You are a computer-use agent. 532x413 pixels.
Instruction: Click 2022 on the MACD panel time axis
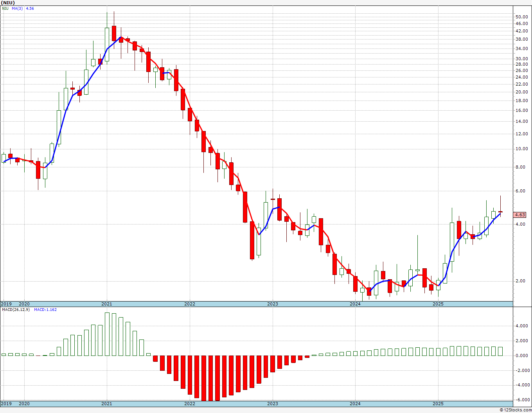tap(190, 404)
